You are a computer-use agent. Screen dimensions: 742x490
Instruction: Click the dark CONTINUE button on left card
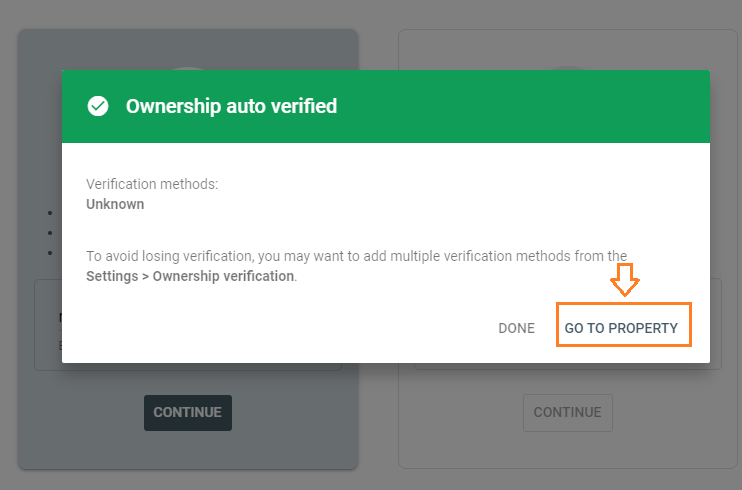(x=188, y=412)
